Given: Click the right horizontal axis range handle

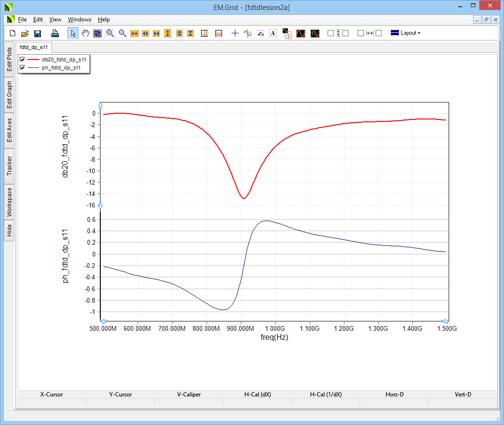Looking at the screenshot, I should (445, 322).
